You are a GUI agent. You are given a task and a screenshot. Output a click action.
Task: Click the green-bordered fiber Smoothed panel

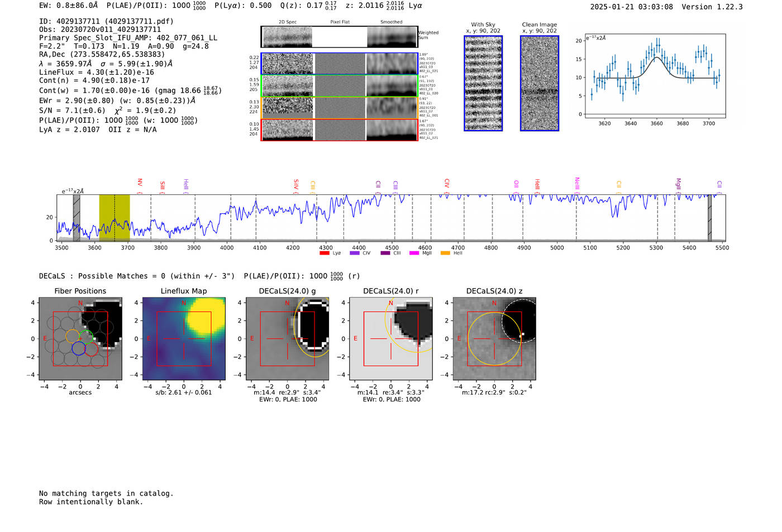(x=392, y=86)
